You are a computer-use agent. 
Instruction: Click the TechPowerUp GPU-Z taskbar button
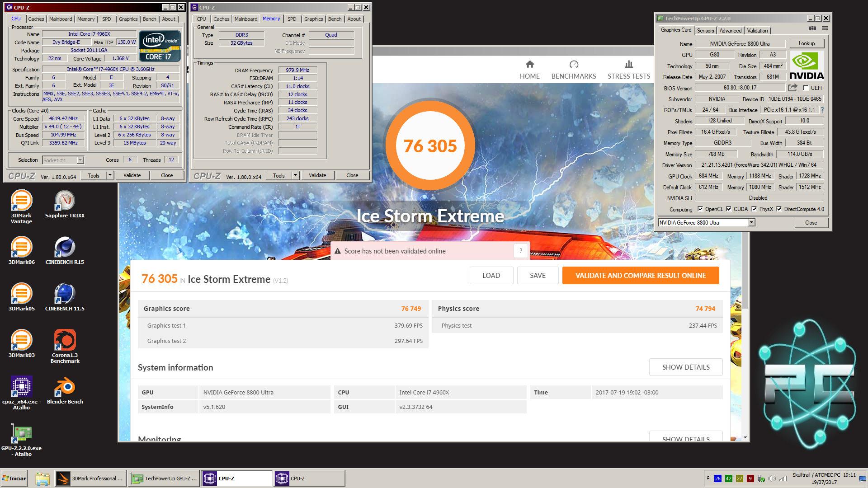164,479
